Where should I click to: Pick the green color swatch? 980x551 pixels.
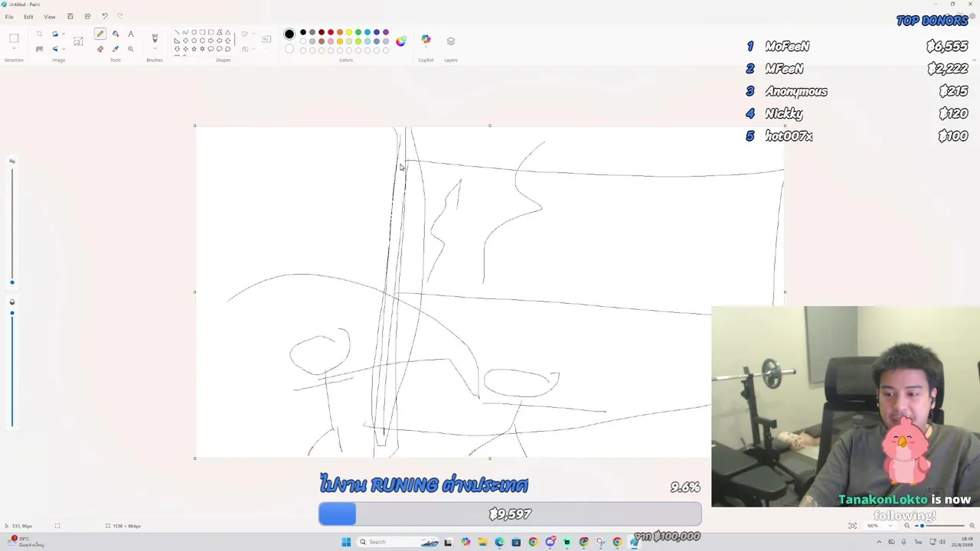(x=358, y=32)
